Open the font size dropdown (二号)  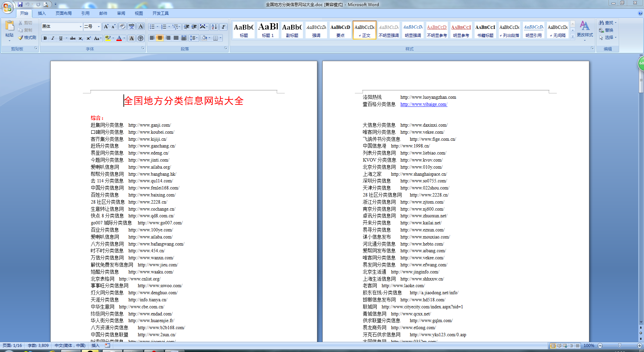[x=99, y=27]
